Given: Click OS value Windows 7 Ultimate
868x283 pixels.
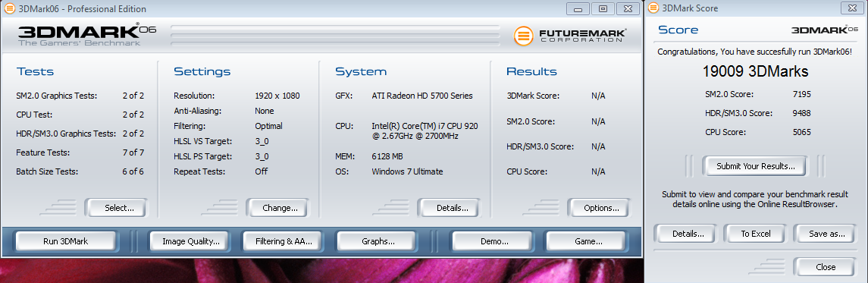Looking at the screenshot, I should (x=407, y=171).
